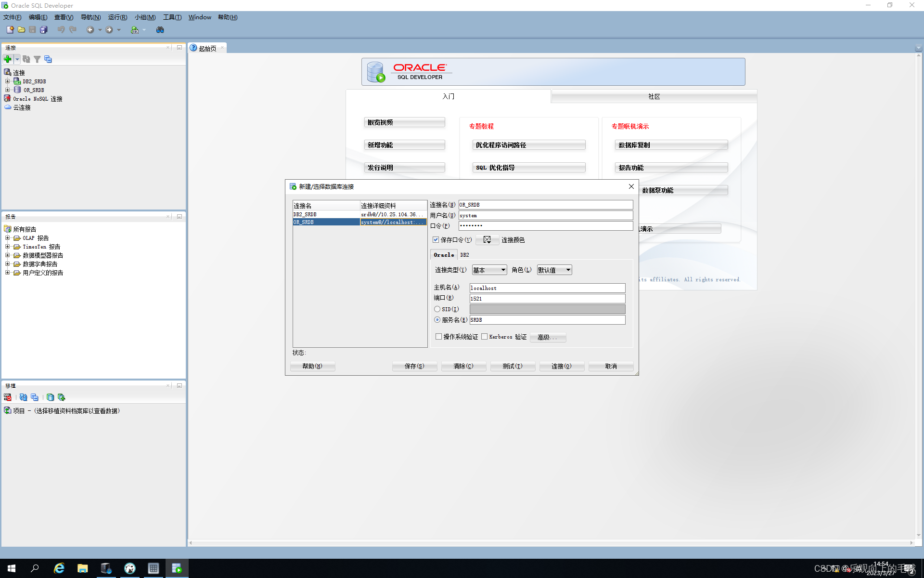Click the New file toolbar icon
The image size is (924, 578).
pyautogui.click(x=10, y=30)
